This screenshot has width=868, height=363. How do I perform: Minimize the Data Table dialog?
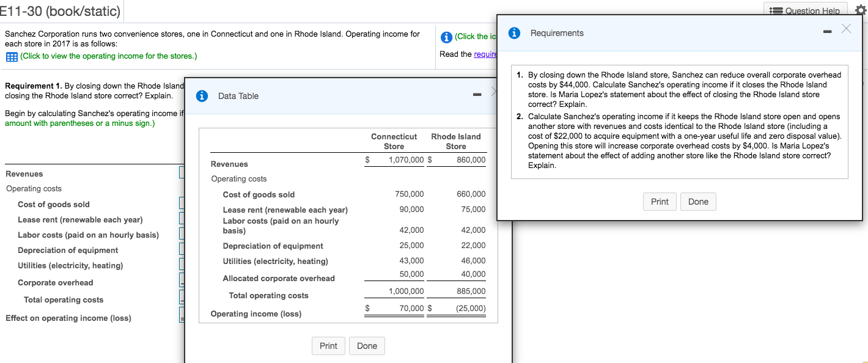[477, 95]
